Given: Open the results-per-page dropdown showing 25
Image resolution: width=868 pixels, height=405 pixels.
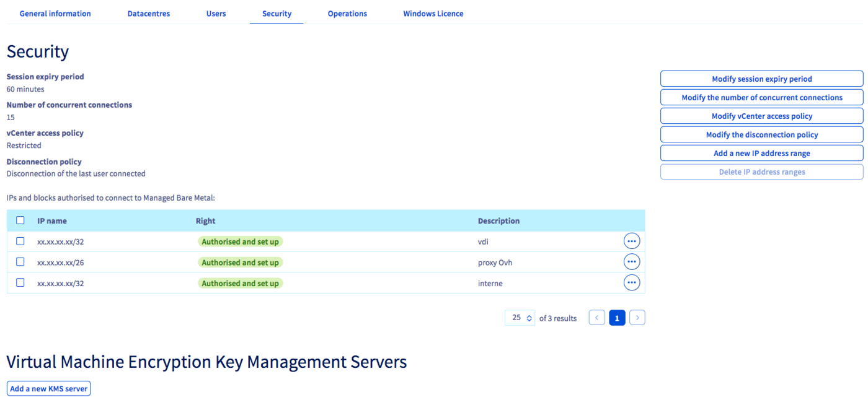Looking at the screenshot, I should (x=520, y=317).
